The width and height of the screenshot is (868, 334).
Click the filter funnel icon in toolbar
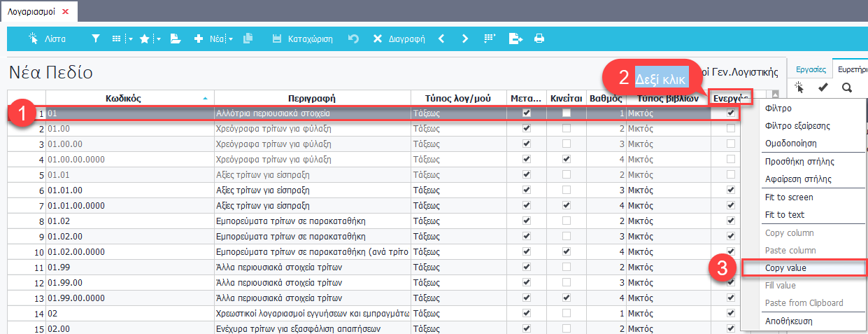(96, 39)
